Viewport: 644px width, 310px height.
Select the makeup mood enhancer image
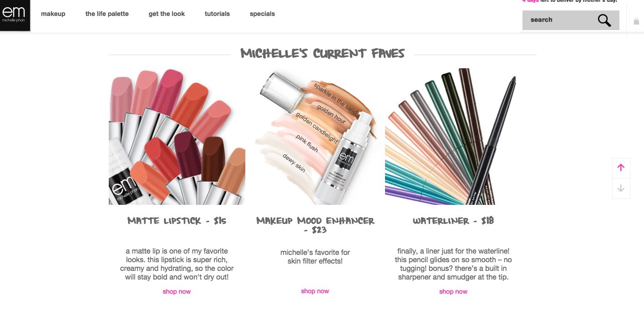(x=315, y=137)
